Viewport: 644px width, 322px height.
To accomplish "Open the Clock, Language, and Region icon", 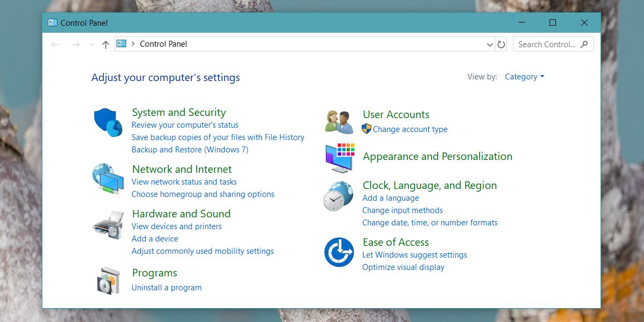I will pyautogui.click(x=338, y=196).
